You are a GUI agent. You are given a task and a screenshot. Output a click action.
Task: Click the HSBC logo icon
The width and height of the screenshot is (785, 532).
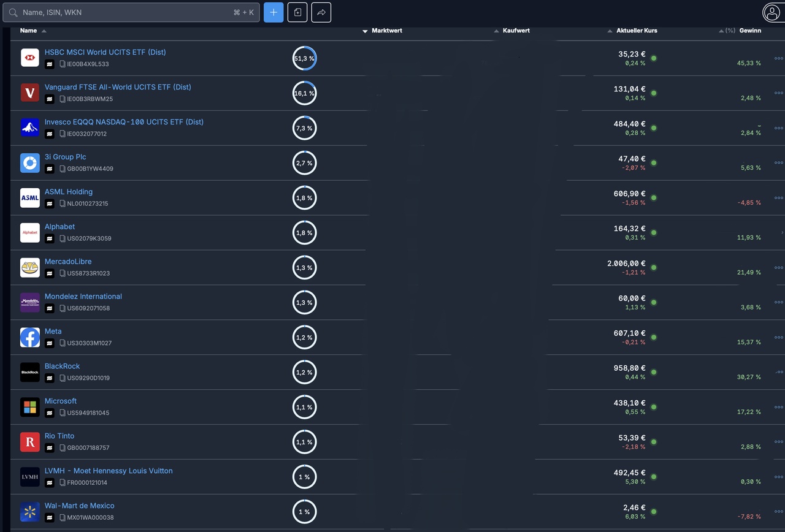30,58
